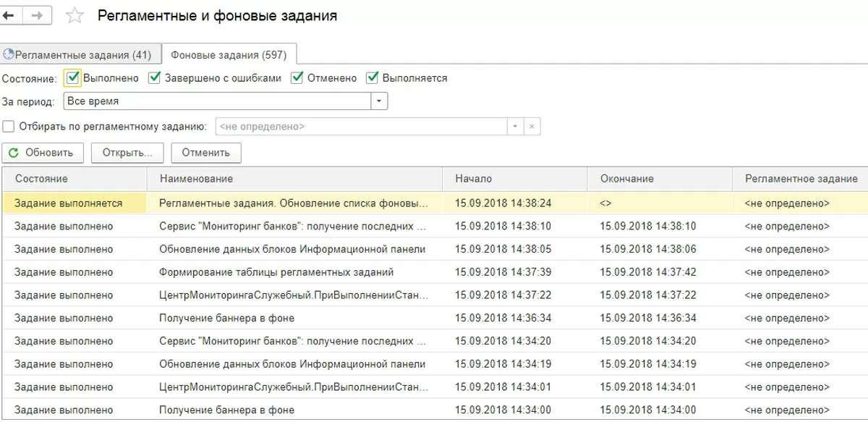Toggle the Отменено state checkbox
The width and height of the screenshot is (868, 422).
(297, 78)
